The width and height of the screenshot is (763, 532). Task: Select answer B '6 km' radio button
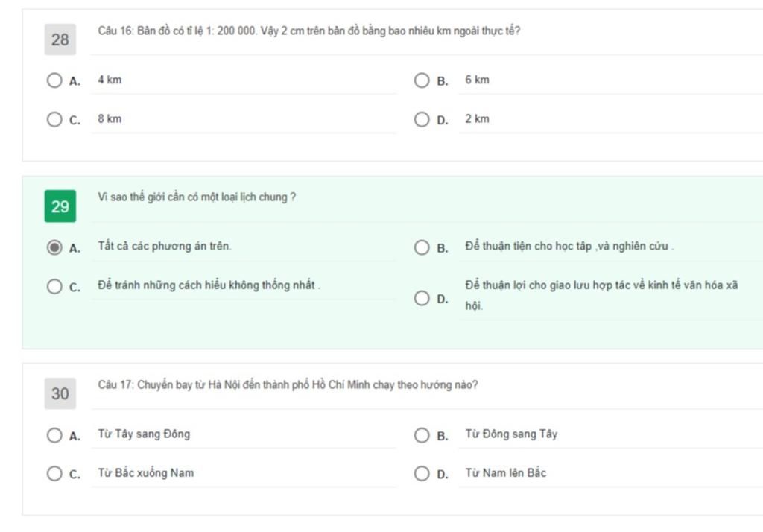(x=422, y=80)
